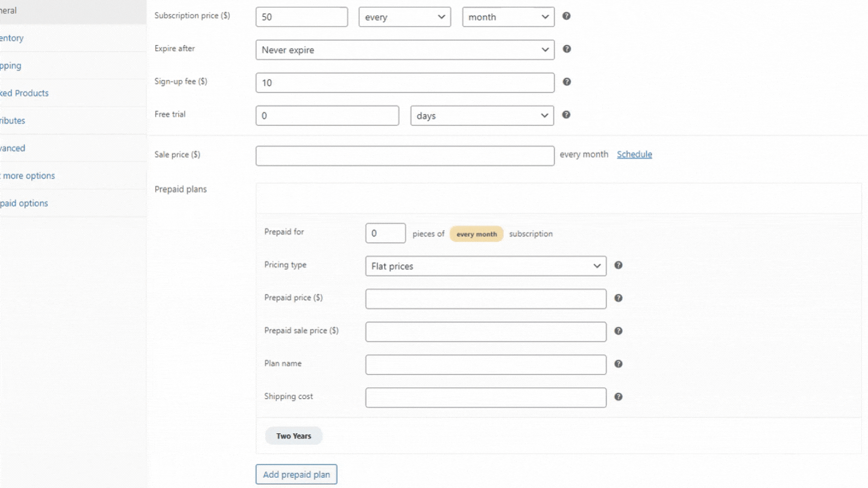Click help icon next to Plan name
This screenshot has width=868, height=488.
coord(618,364)
